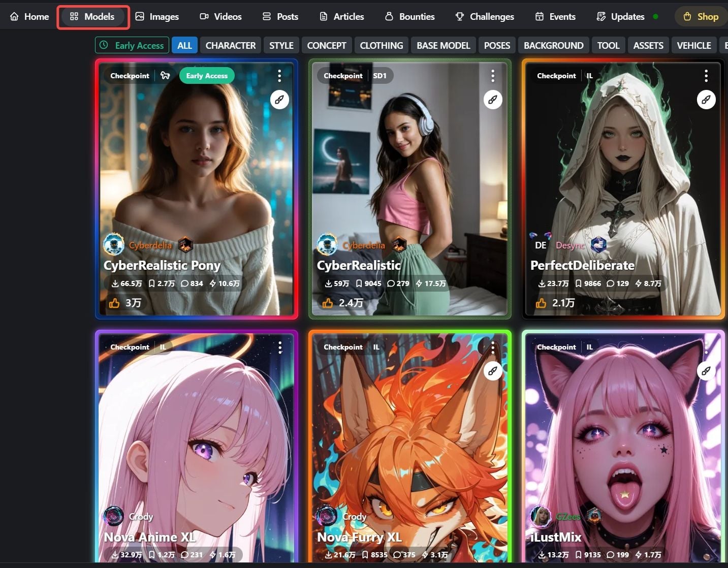The height and width of the screenshot is (568, 728).
Task: Open the Nova Furry XL card options menu
Action: [493, 348]
